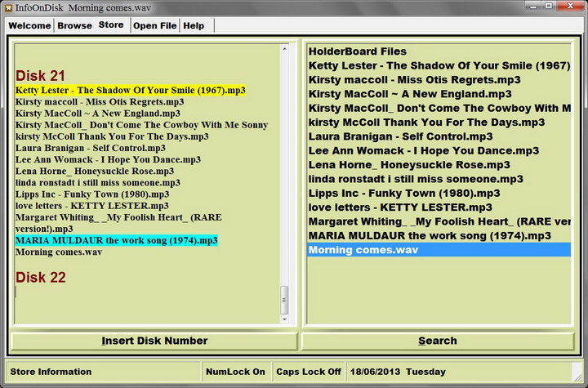Viewport: 588px width, 388px height.
Task: Click Kirsty maccoll Miss Otis Regrets in left pane
Action: [100, 101]
